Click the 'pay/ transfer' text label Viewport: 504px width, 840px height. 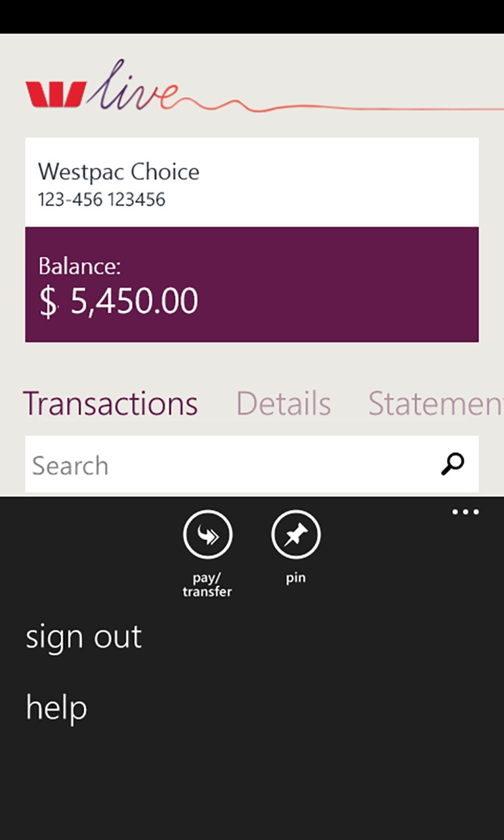point(207,585)
